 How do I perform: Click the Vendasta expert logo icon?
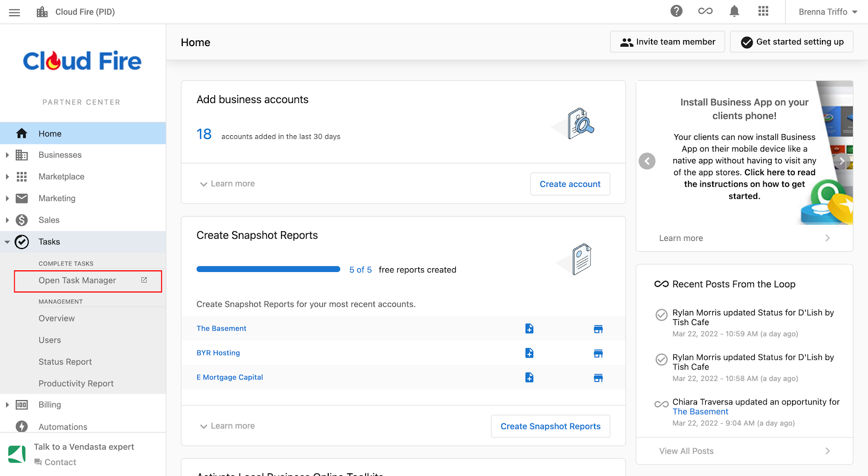[17, 454]
